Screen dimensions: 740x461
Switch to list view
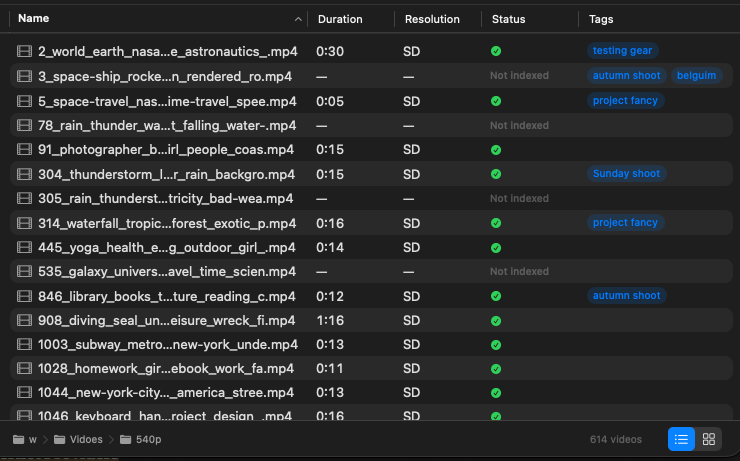click(x=681, y=439)
